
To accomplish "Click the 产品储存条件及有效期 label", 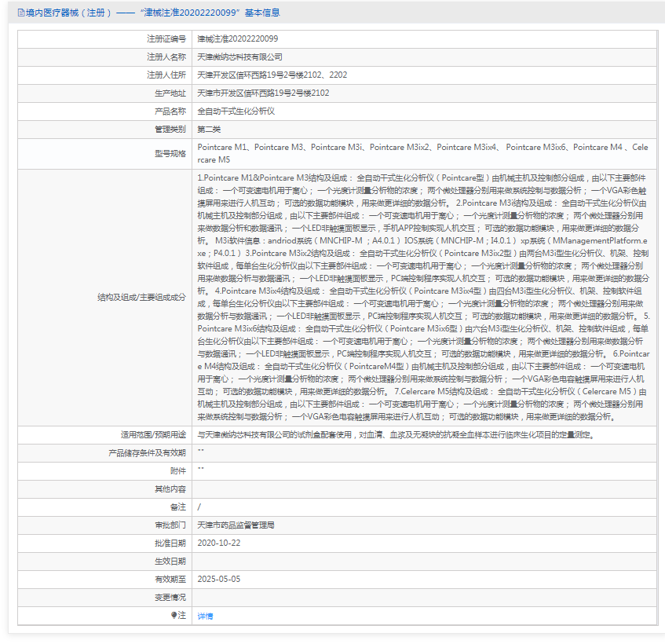I will point(147,453).
